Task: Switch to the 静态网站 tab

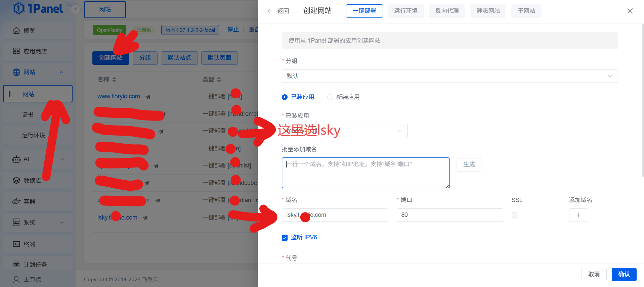Action: (488, 11)
